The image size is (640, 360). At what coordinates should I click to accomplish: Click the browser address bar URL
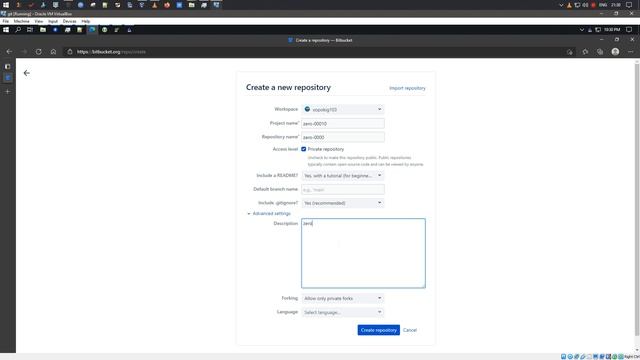tap(111, 52)
